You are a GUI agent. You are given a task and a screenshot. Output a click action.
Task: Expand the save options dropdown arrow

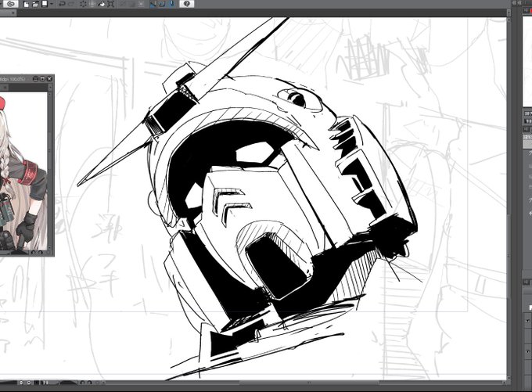pos(52,4)
